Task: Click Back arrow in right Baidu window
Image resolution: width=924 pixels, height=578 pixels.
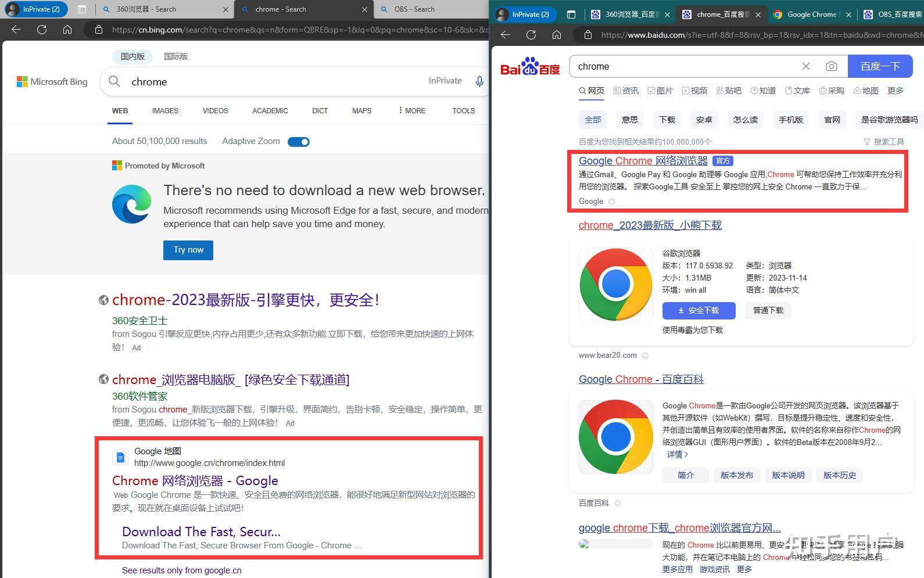Action: [x=506, y=35]
